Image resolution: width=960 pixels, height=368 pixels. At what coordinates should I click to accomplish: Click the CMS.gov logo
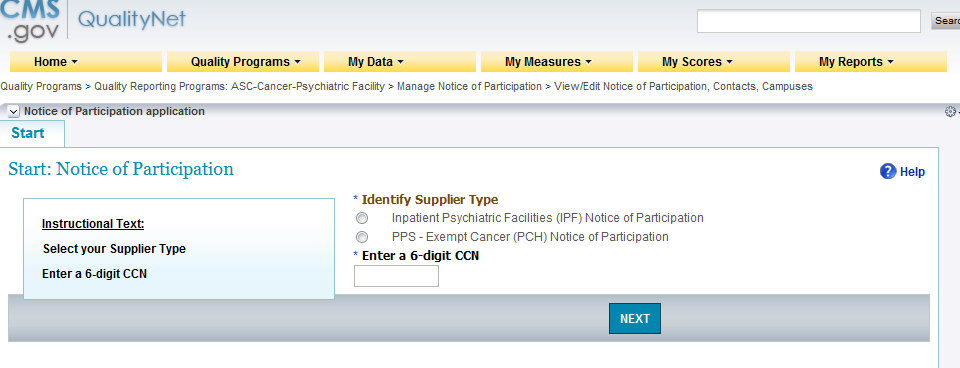[x=31, y=21]
